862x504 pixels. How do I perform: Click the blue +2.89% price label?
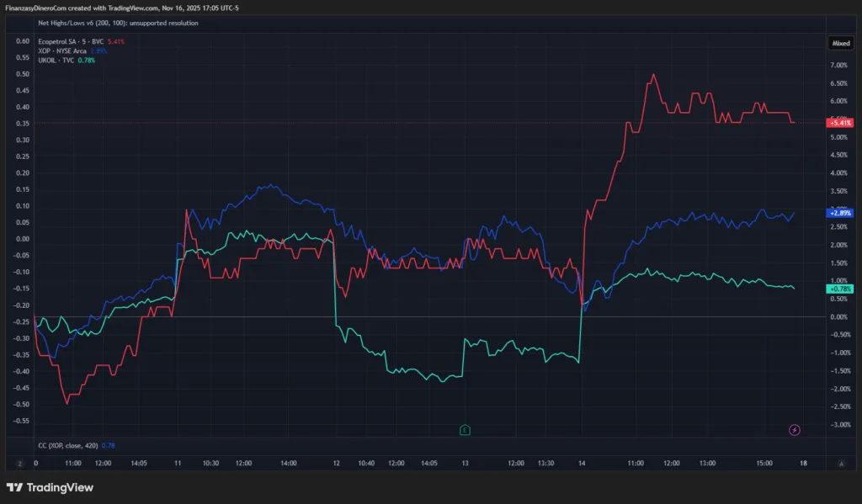tap(840, 214)
